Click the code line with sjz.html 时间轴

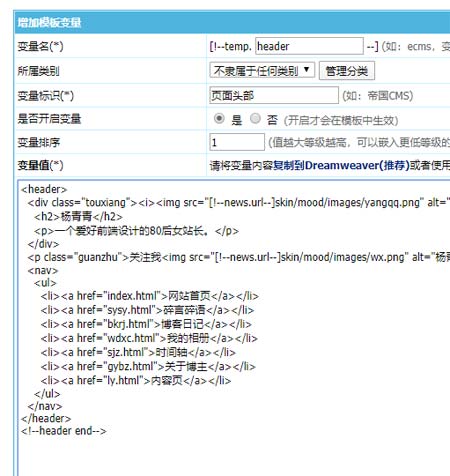pyautogui.click(x=138, y=352)
